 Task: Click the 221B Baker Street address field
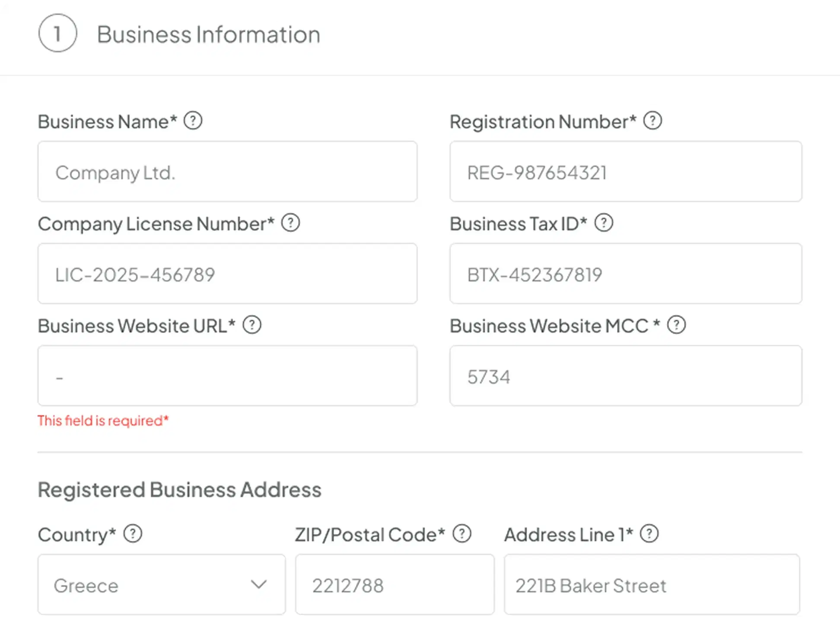(652, 584)
